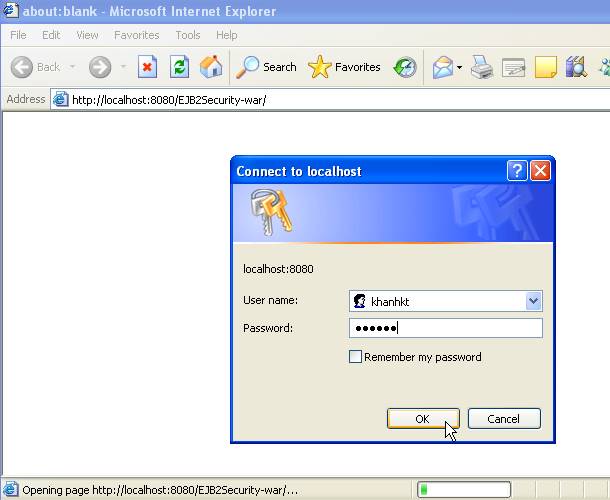
Task: Click the page icon in address bar
Action: coord(61,100)
